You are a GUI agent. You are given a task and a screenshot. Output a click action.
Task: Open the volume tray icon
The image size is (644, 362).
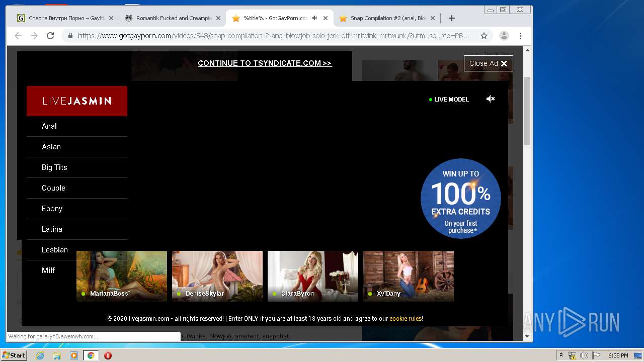[x=584, y=355]
